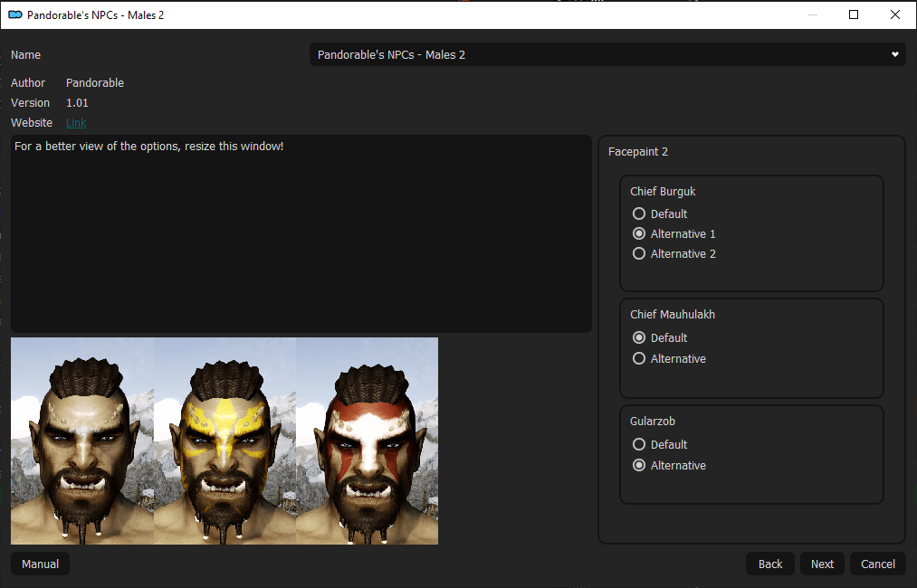This screenshot has height=588, width=917.
Task: Click the author name Pandorable
Action: click(95, 83)
